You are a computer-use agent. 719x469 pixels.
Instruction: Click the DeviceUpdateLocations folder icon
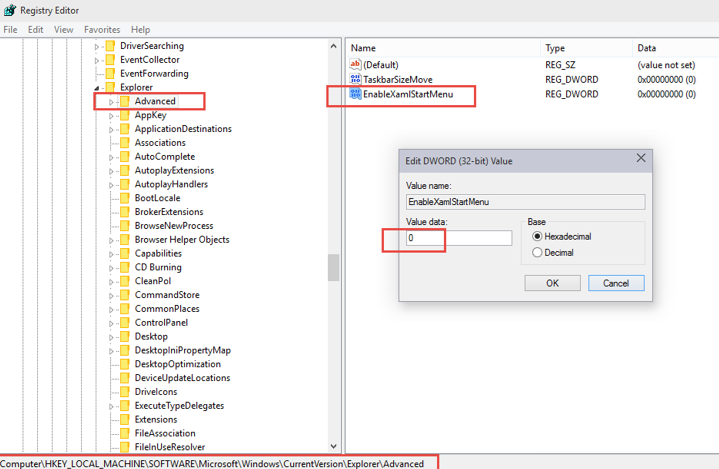coord(125,378)
